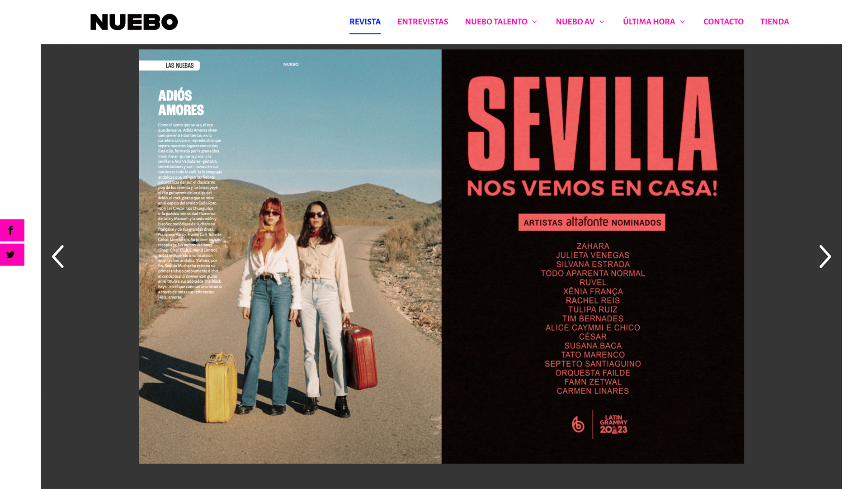Go to the CONTACTO page
Viewport: 868px width, 489px height.
723,22
